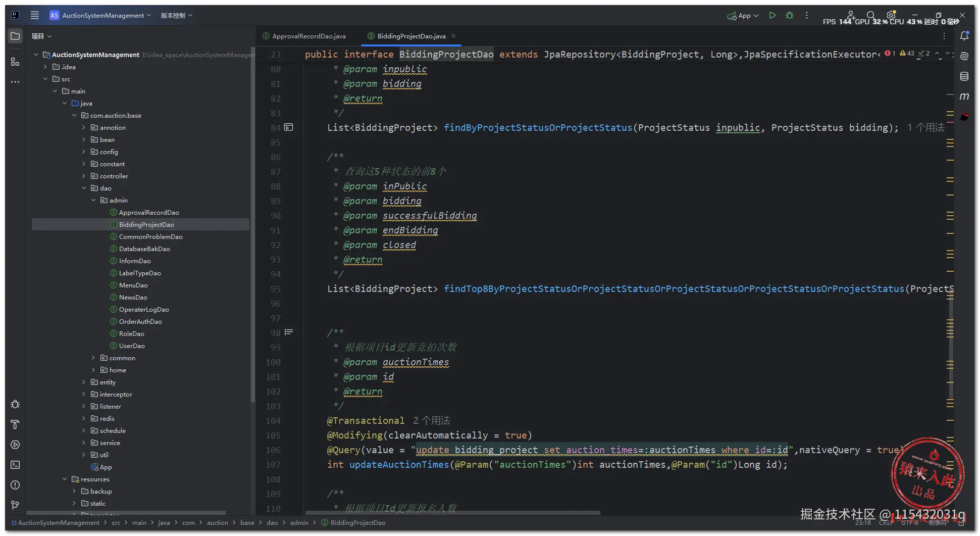
Task: Collapse the admin package
Action: [93, 200]
